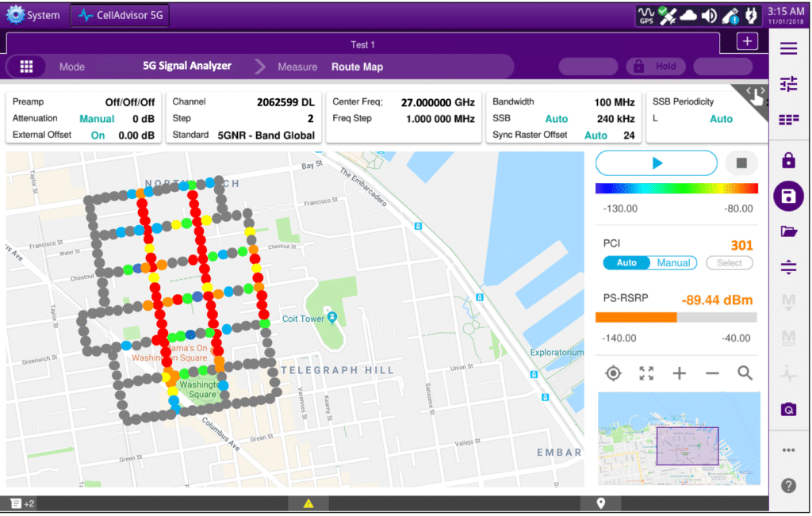
Task: Toggle External Offset On setting
Action: point(98,135)
